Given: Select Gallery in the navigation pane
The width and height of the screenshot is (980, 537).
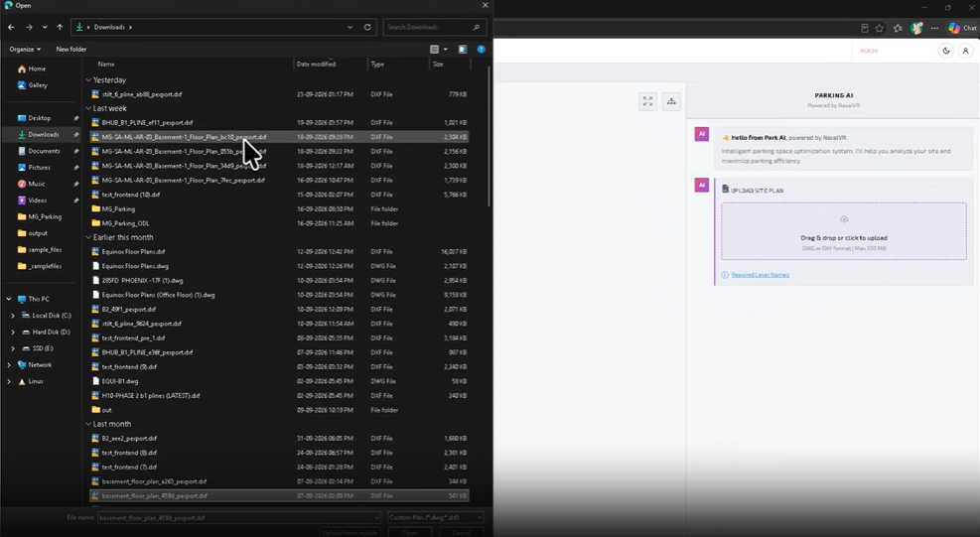Looking at the screenshot, I should [38, 85].
